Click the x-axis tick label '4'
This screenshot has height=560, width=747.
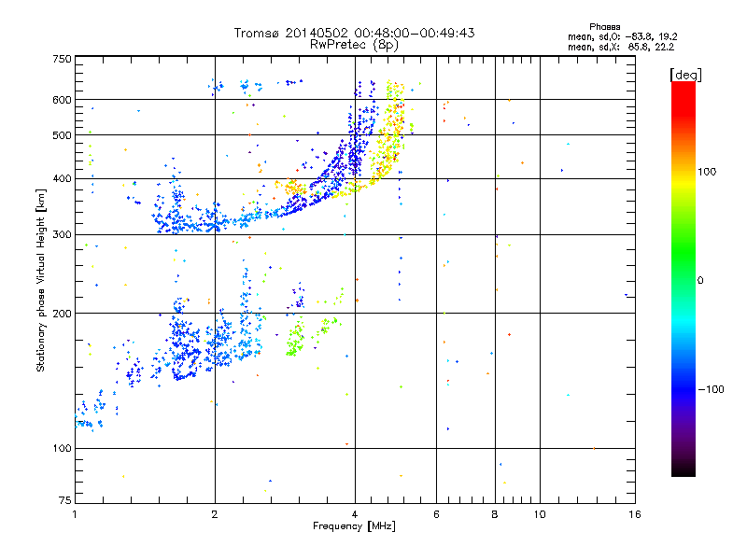pos(355,514)
